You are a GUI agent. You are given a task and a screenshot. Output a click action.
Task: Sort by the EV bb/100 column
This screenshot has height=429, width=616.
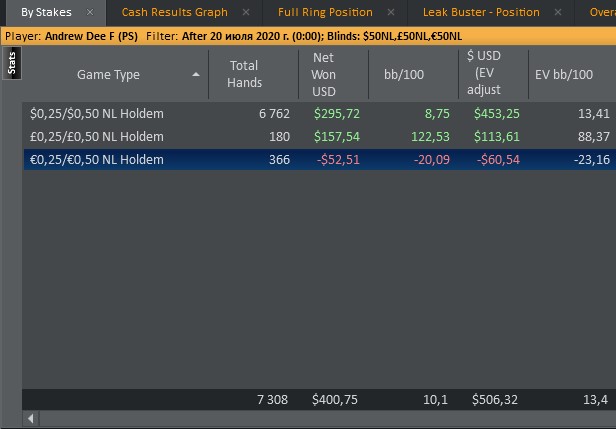coord(571,75)
